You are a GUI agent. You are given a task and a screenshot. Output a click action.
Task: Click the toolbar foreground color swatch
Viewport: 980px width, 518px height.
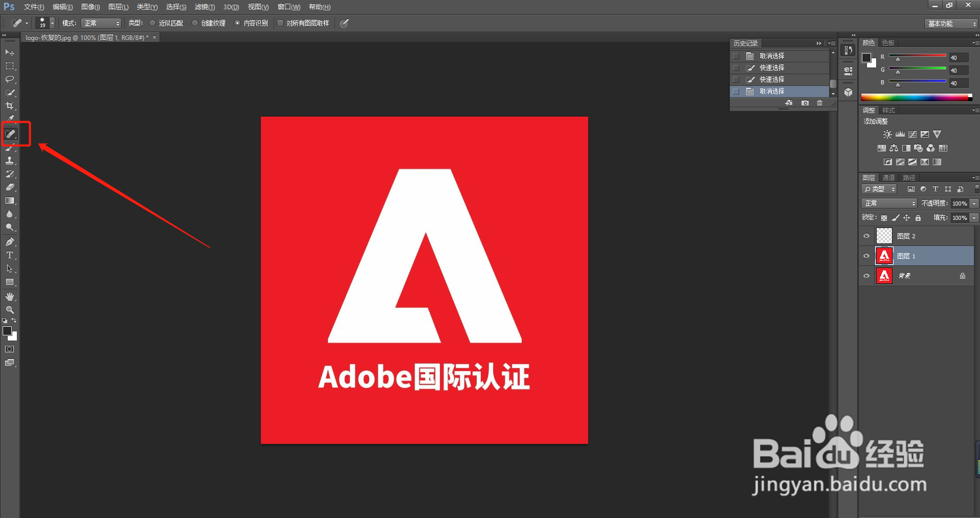[x=7, y=331]
